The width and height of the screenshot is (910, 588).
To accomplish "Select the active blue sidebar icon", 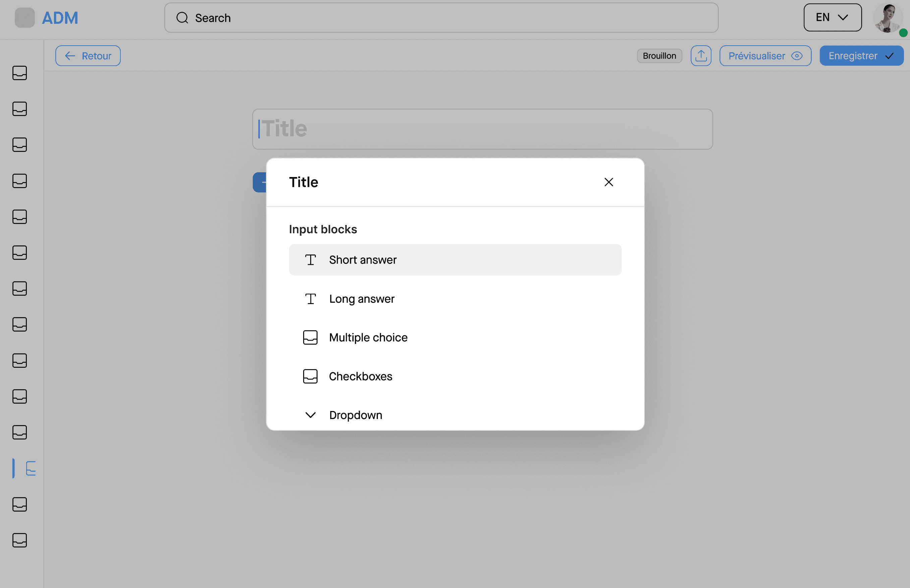I will click(31, 469).
